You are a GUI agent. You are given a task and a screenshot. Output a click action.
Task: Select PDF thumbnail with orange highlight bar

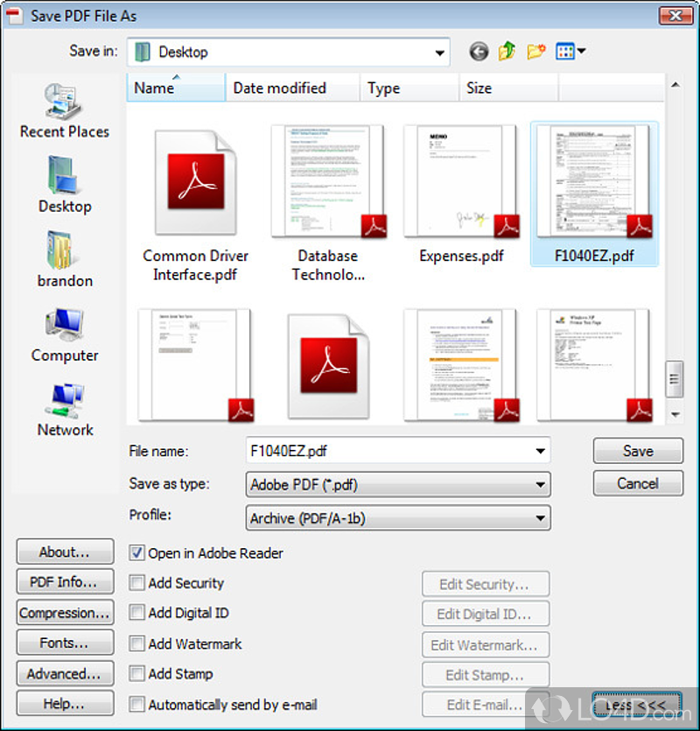click(x=461, y=365)
